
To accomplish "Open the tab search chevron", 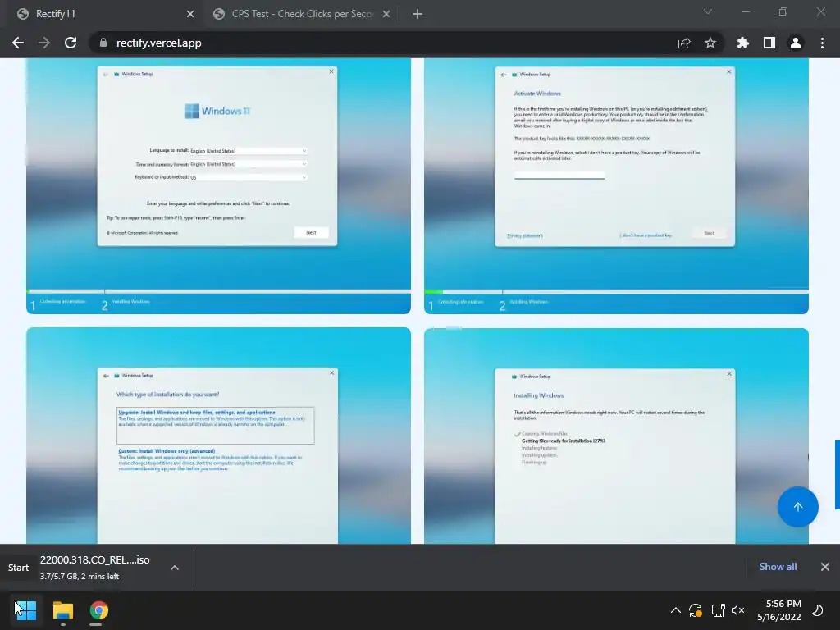I will pyautogui.click(x=708, y=11).
